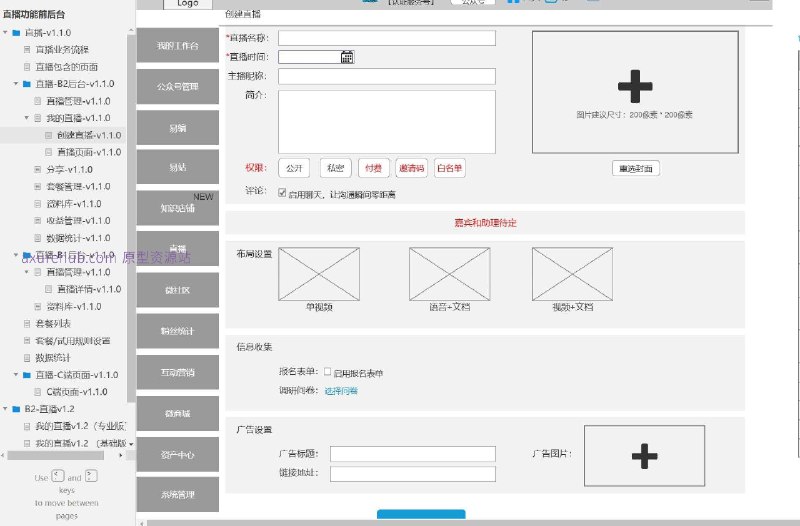Tick the 启用报名表单 checkbox
This screenshot has height=526, width=800.
pyautogui.click(x=328, y=371)
